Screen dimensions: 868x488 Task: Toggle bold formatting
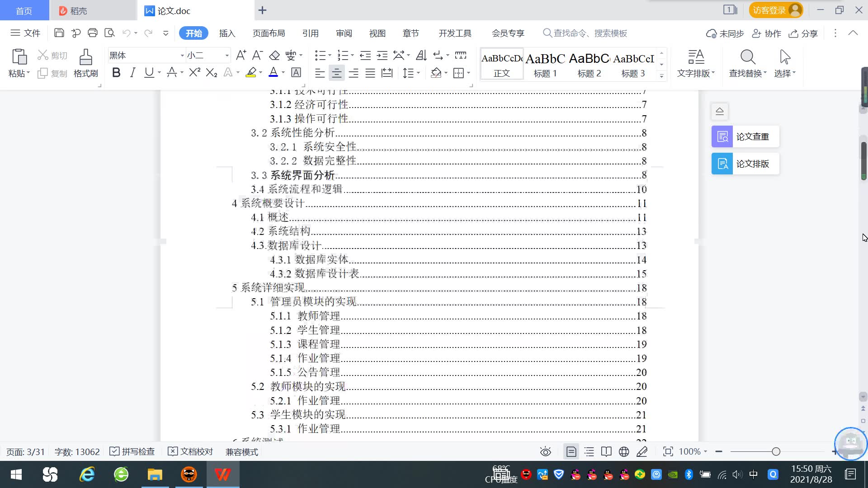[x=116, y=73]
